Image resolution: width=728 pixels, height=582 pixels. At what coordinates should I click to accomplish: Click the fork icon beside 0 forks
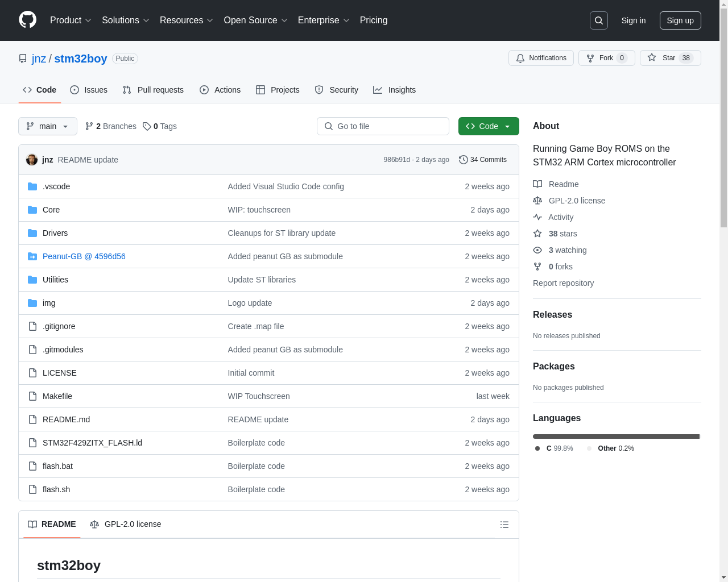[x=537, y=267]
